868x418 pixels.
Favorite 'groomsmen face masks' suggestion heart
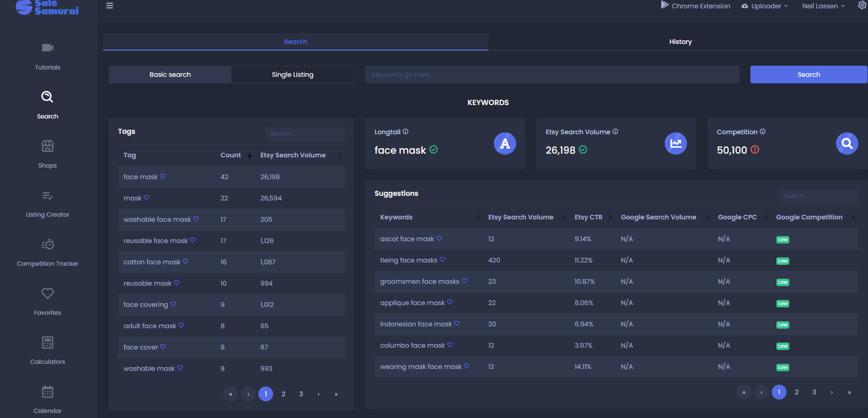pos(464,281)
